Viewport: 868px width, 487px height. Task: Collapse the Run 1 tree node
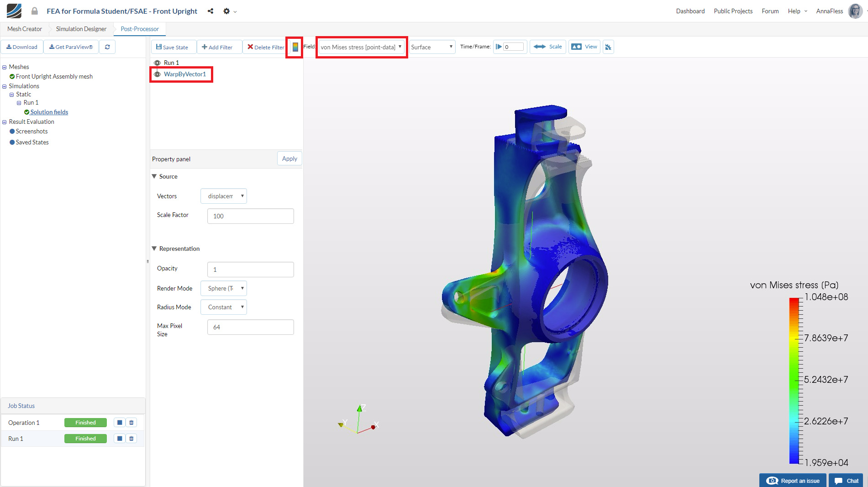pos(19,103)
